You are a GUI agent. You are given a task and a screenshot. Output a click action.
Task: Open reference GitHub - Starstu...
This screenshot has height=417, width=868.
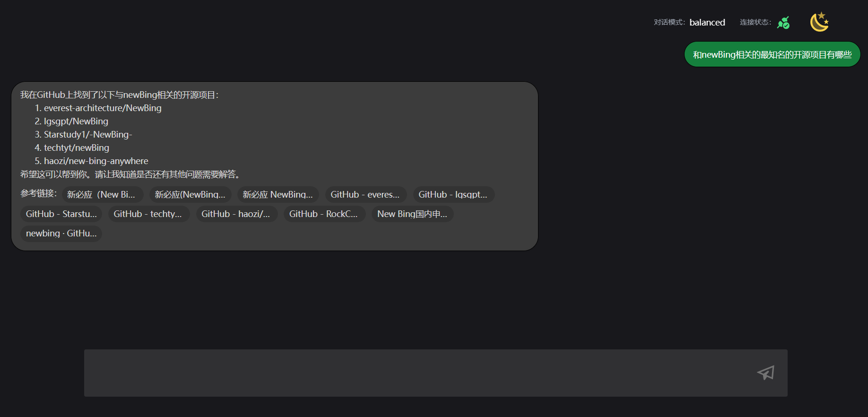pos(61,214)
